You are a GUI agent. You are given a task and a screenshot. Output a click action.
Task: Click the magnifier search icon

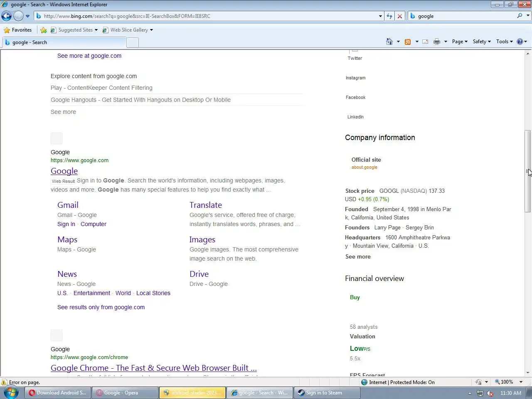tap(520, 16)
